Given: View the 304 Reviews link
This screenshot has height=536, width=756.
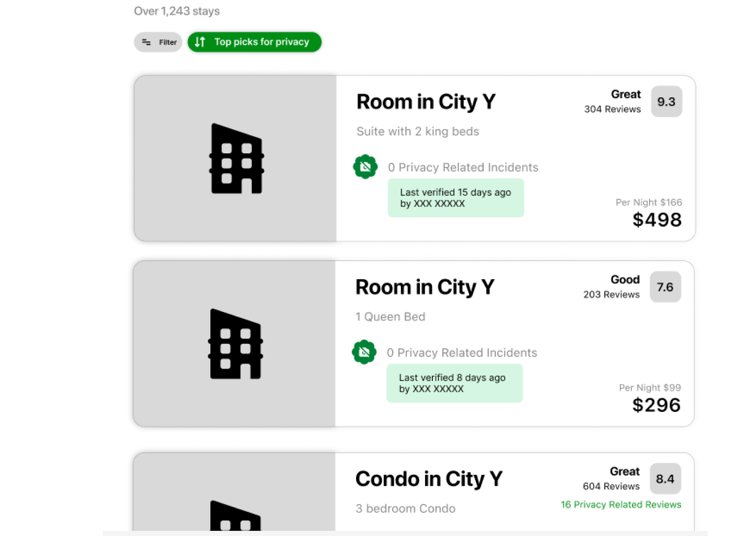Looking at the screenshot, I should (612, 109).
